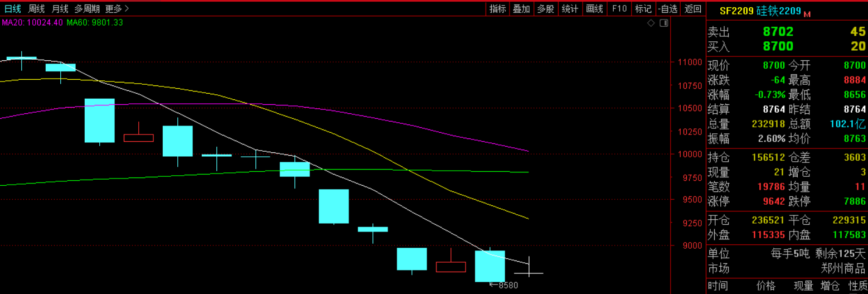Click the diamond icon above the chart
The image size is (868, 294).
(x=651, y=23)
